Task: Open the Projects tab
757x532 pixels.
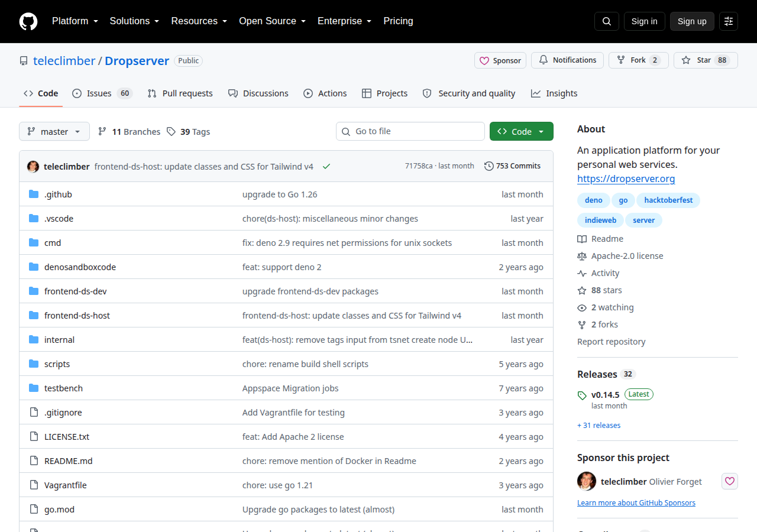Action: (x=385, y=93)
